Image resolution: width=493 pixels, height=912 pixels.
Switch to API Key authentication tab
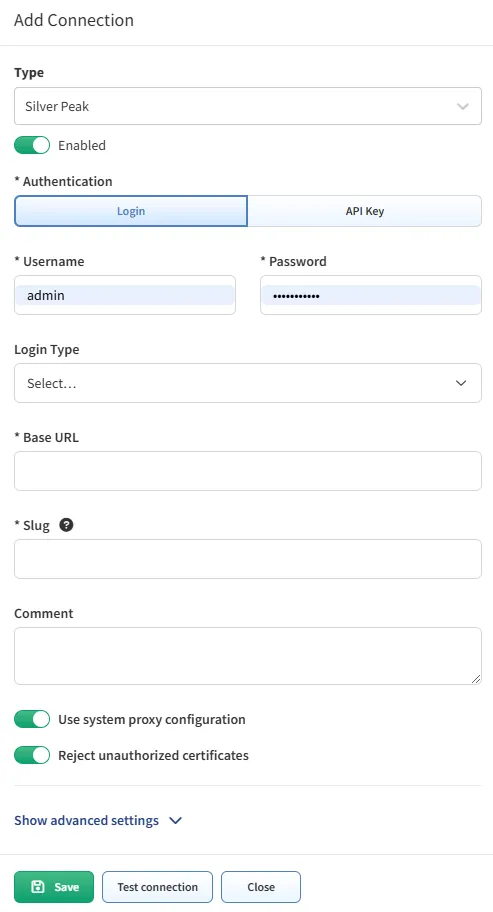tap(365, 211)
